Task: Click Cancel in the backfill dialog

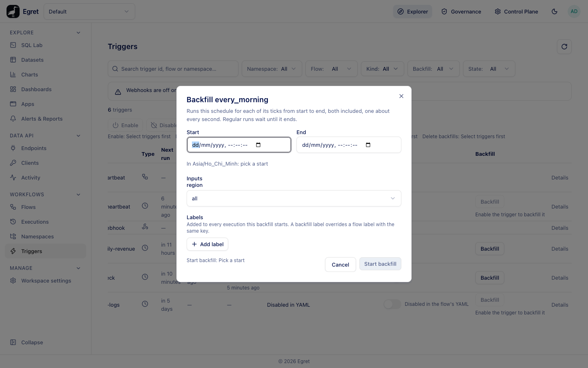Action: [341, 265]
